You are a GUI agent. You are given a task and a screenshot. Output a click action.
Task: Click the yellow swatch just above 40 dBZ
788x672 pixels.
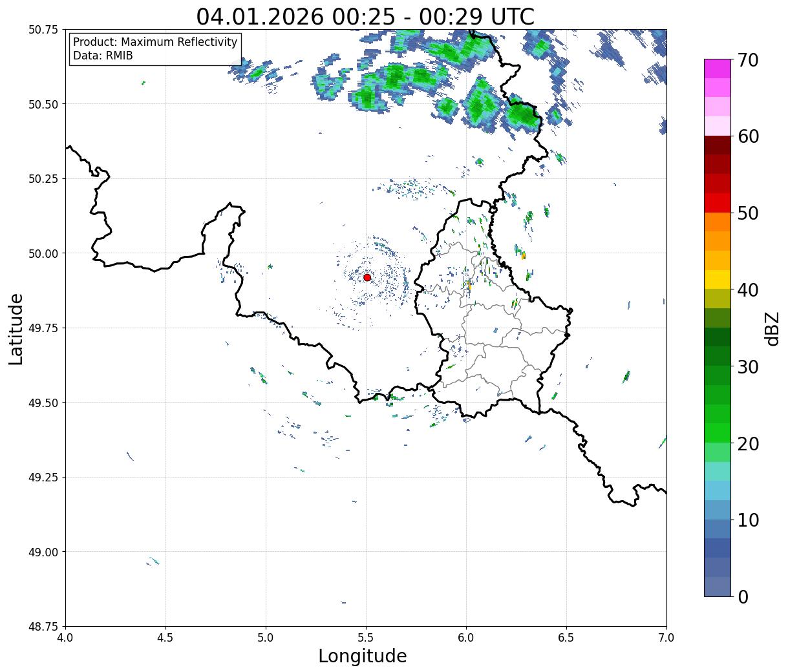pyautogui.click(x=718, y=280)
